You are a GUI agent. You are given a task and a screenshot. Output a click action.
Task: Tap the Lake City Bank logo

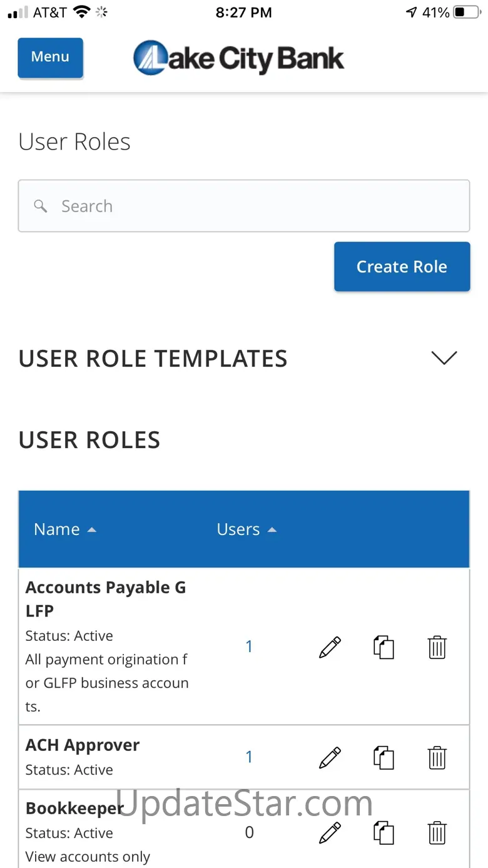coord(238,58)
